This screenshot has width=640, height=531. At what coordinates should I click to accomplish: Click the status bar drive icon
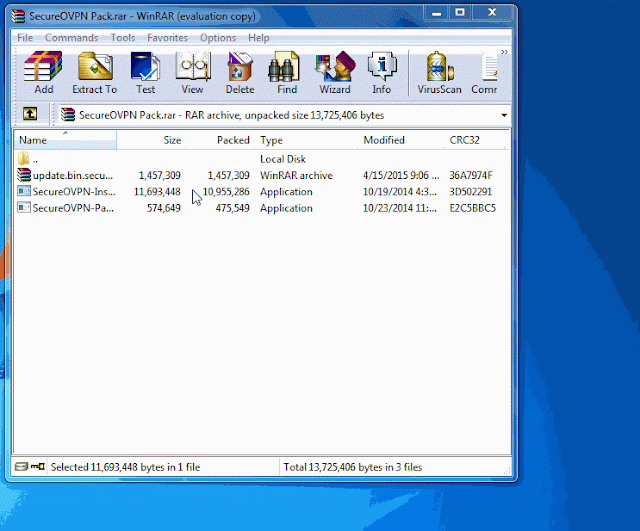pos(21,466)
